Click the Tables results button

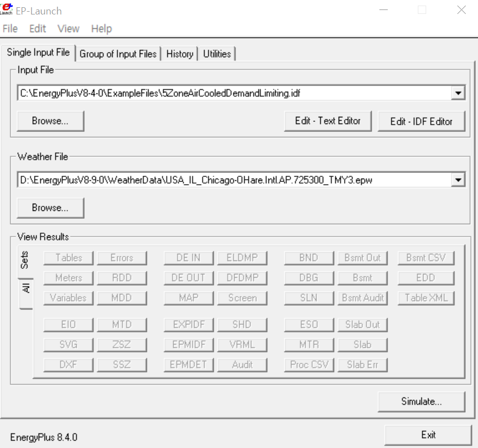click(69, 258)
